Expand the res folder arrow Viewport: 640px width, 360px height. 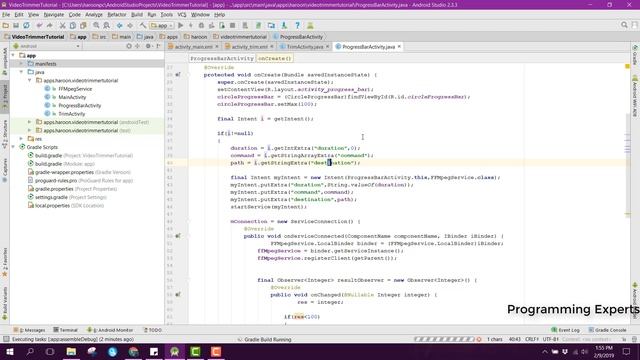click(22, 139)
